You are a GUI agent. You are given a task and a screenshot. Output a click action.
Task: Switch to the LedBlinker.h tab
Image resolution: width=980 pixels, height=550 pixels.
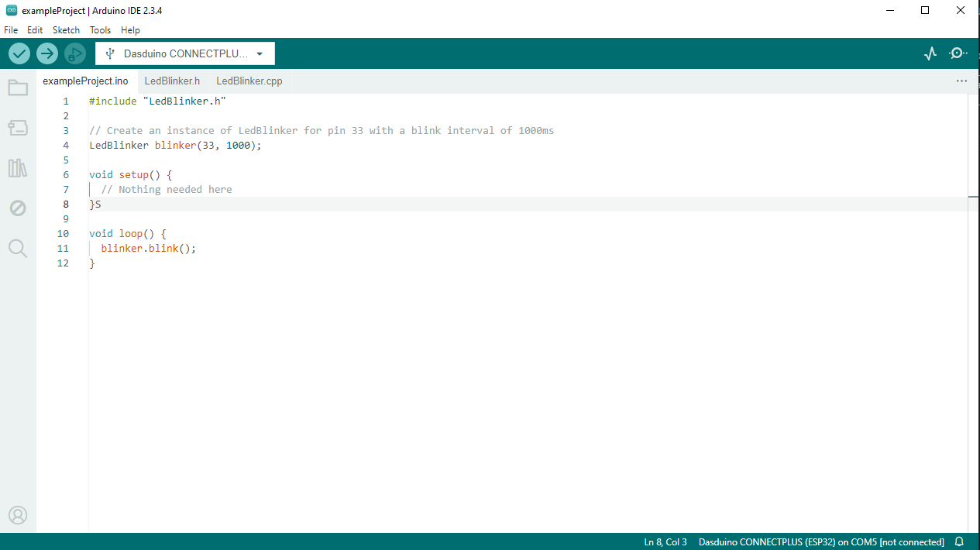tap(172, 81)
